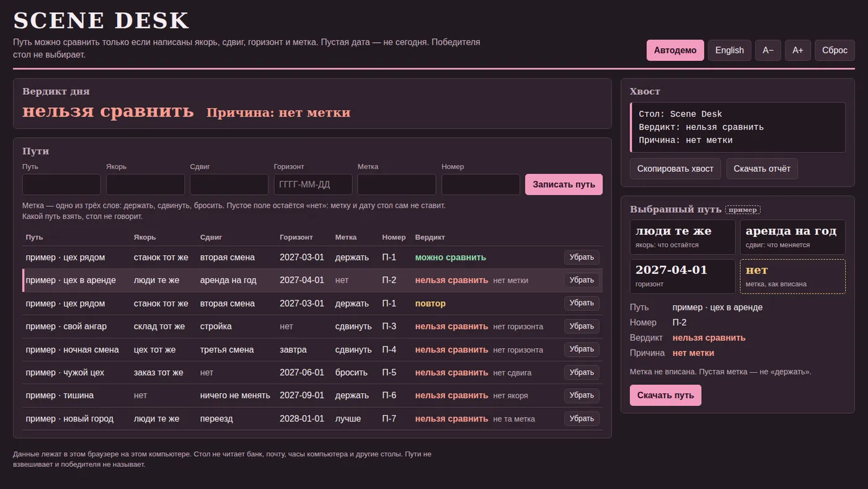Click the пример · тишина path cell
The image size is (868, 489).
(60, 395)
